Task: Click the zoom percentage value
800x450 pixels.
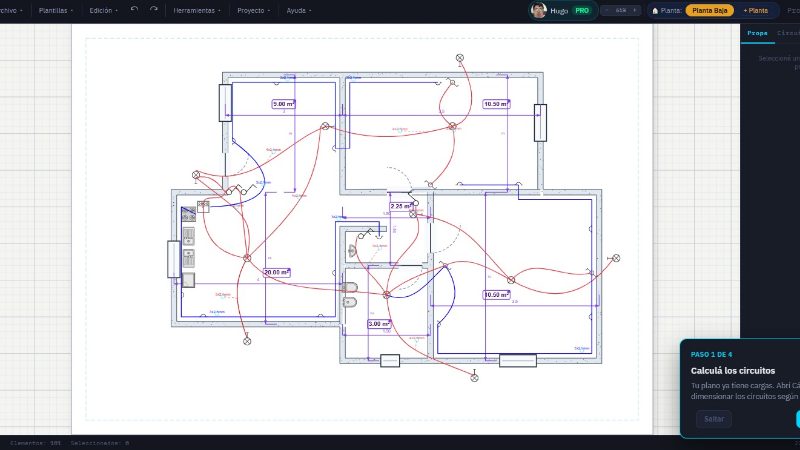Action: 620,10
